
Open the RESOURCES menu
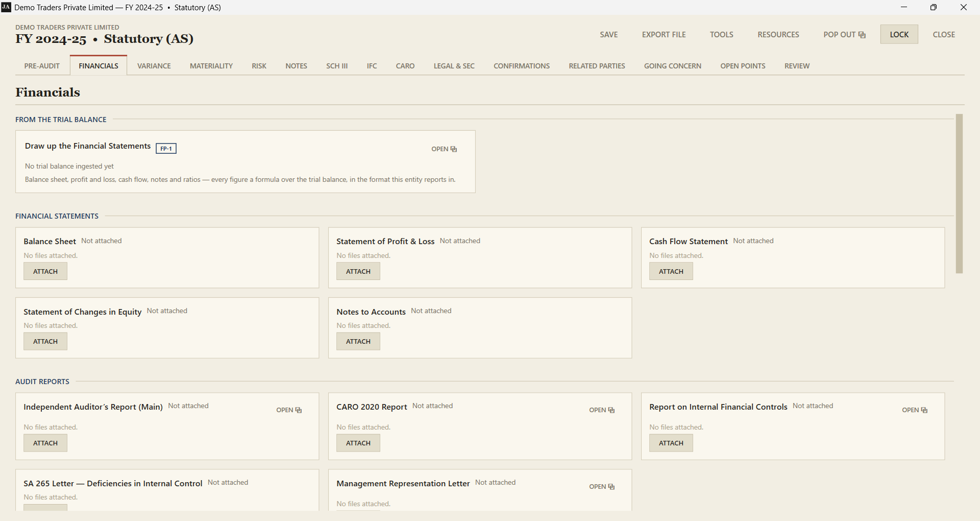pyautogui.click(x=778, y=35)
